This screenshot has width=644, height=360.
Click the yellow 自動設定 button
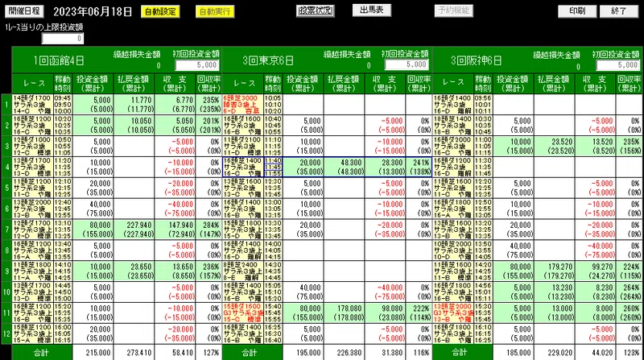tap(160, 11)
